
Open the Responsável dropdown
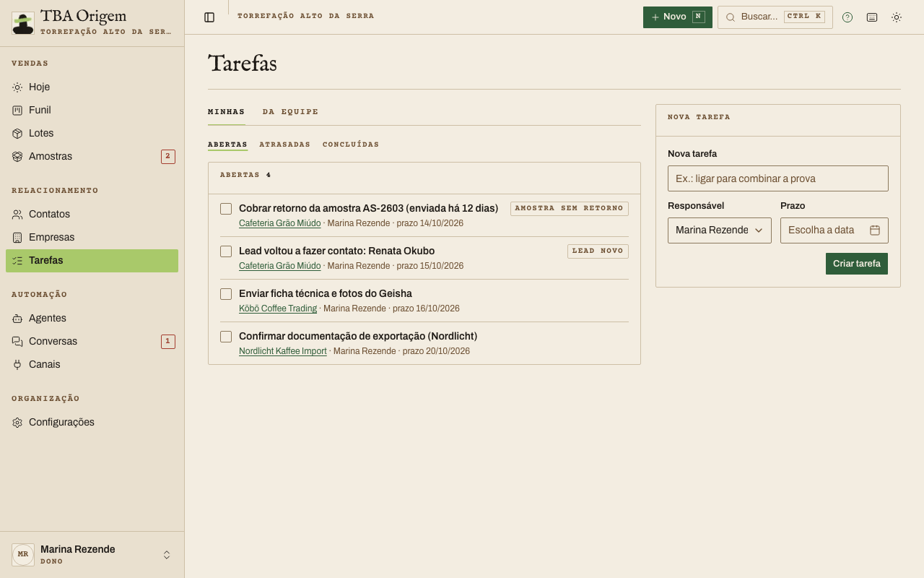point(720,230)
